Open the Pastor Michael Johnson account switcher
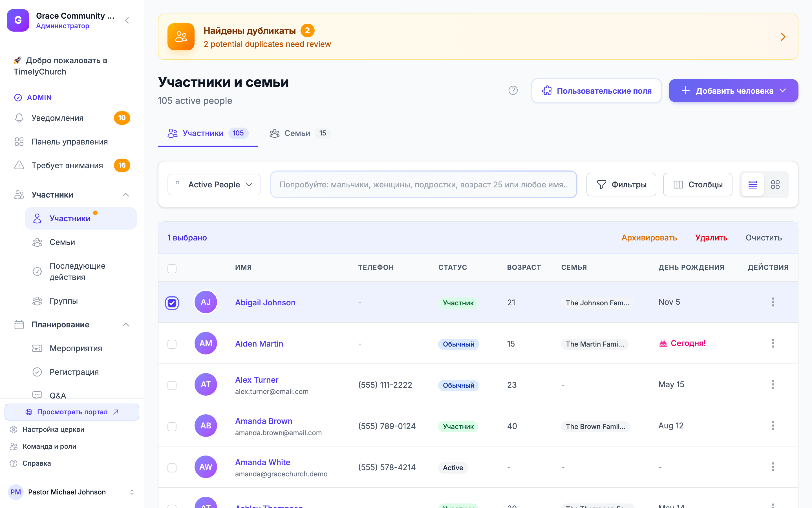The height and width of the screenshot is (508, 812). tap(72, 492)
